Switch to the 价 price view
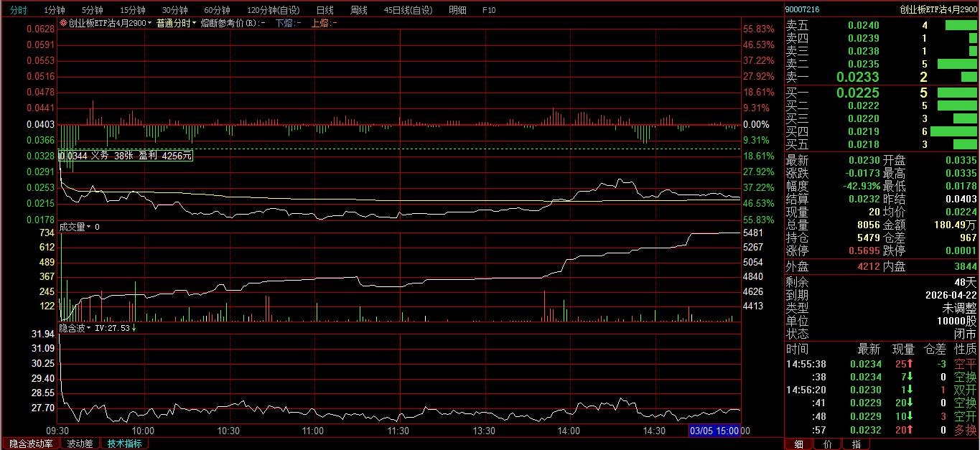 pos(827,444)
